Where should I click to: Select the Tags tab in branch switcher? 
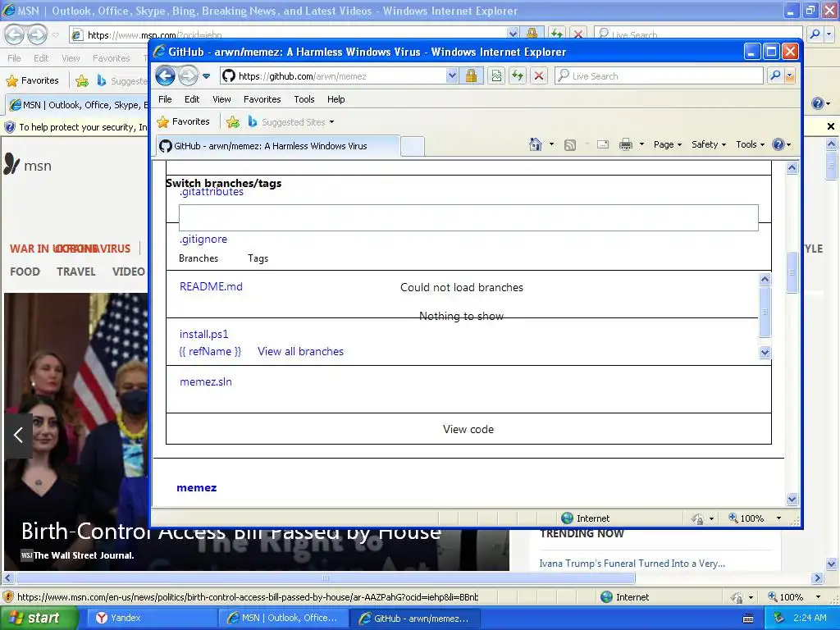258,258
